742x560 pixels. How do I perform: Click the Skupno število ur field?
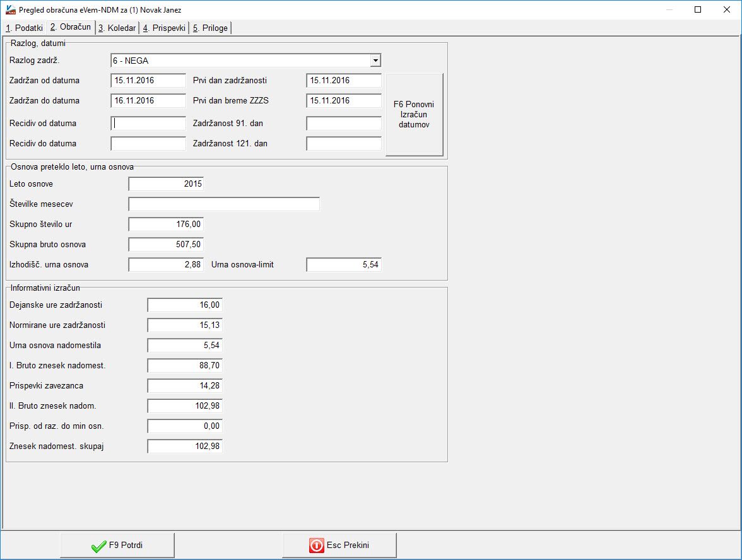tap(166, 225)
